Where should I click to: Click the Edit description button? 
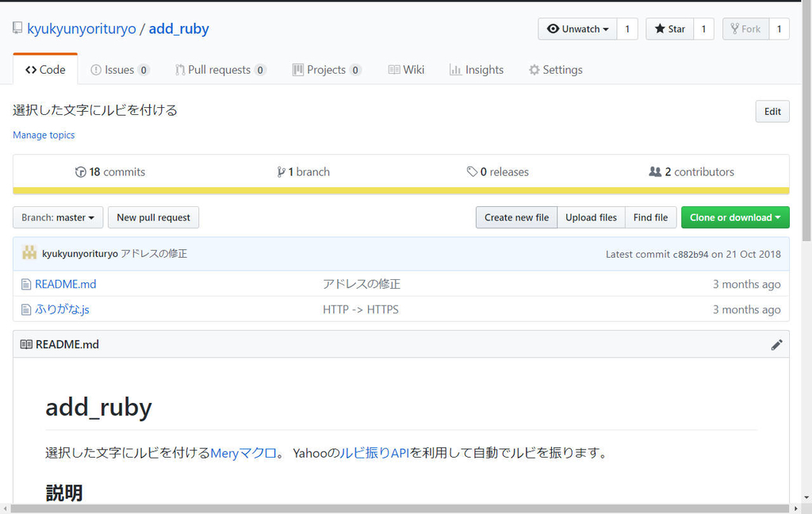(772, 111)
